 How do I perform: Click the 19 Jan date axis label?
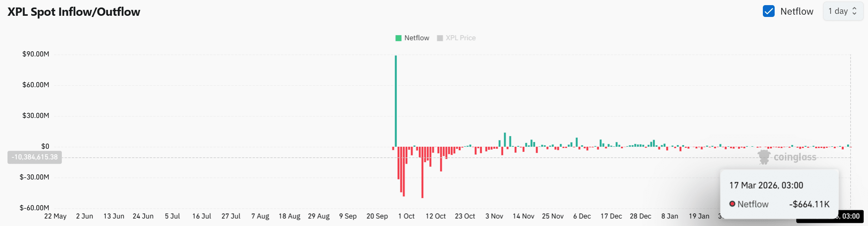coord(699,216)
